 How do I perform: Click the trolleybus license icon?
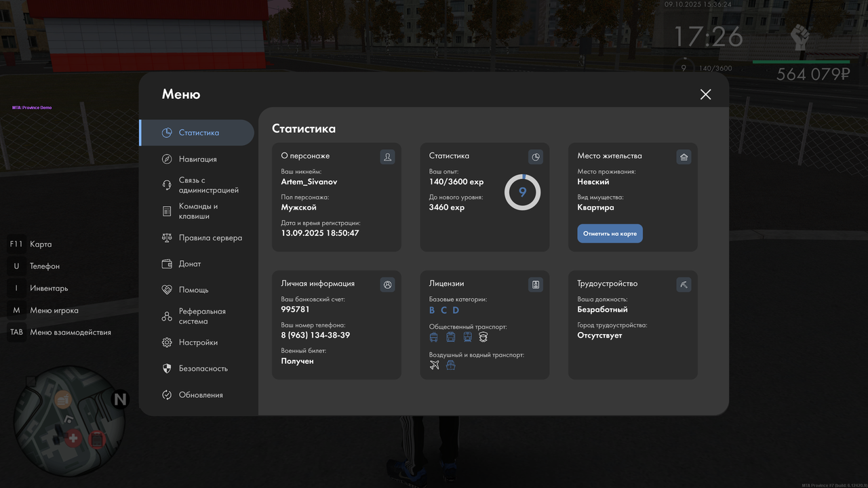pos(434,338)
